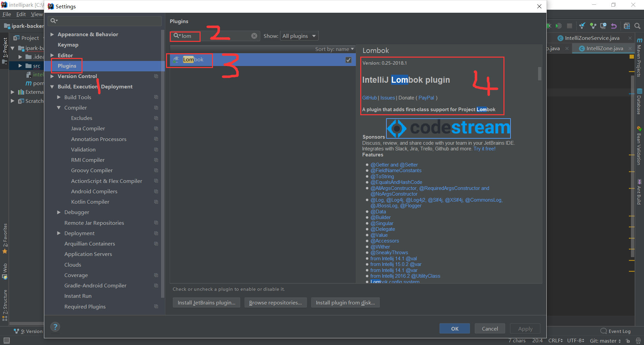Switch to the IntelliZone.java tab
Viewport: 644px width, 345px height.
[x=605, y=49]
